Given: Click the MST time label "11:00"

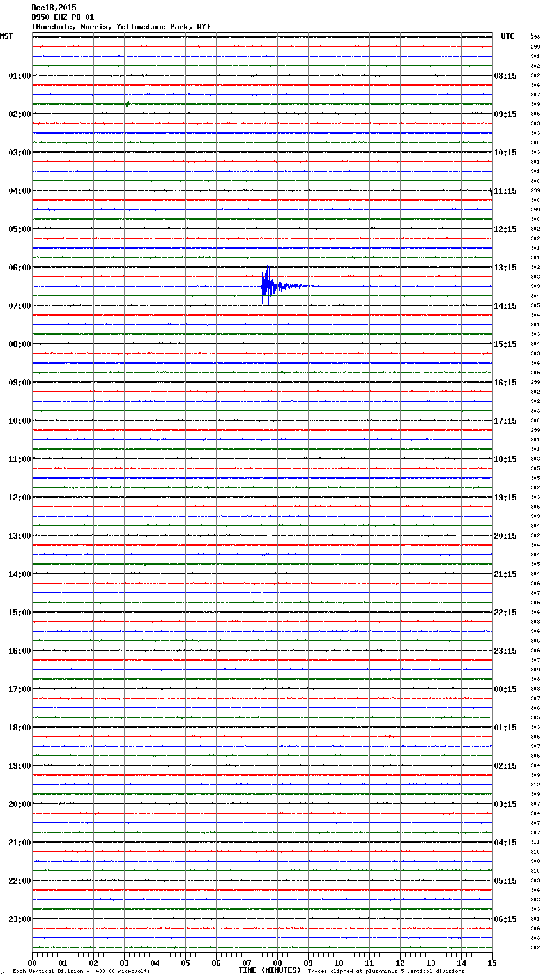Looking at the screenshot, I should coord(20,459).
